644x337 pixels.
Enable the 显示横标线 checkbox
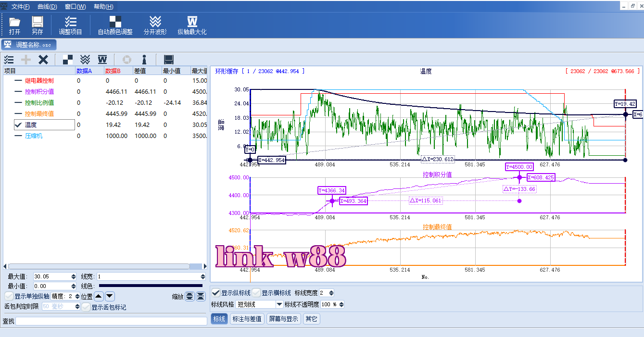tap(257, 293)
